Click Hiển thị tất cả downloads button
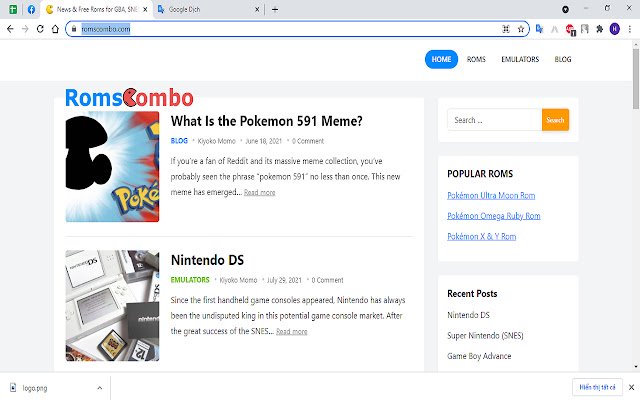Viewport: 640px width, 400px height. click(x=597, y=387)
